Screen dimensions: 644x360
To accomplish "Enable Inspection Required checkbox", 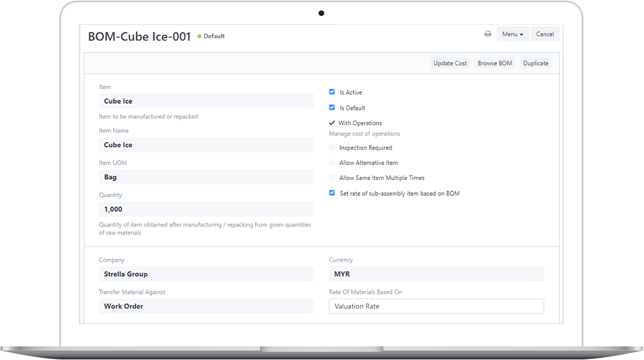I will tap(332, 148).
